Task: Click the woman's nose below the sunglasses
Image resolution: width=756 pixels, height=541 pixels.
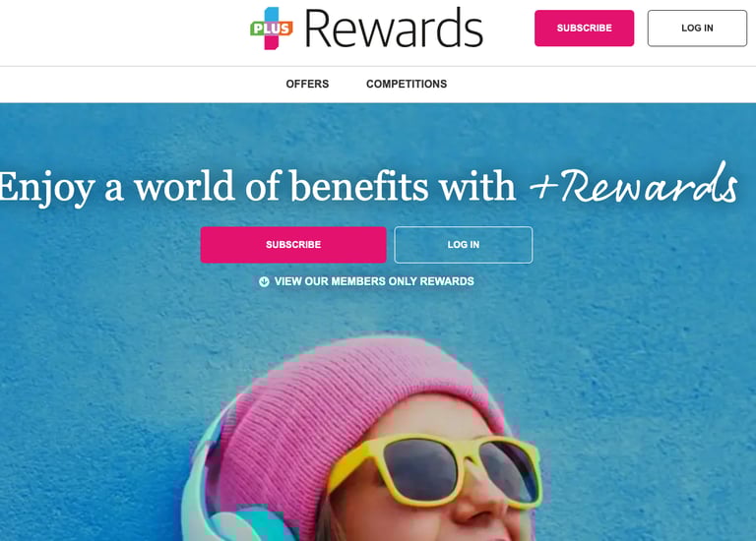Action: (477, 506)
